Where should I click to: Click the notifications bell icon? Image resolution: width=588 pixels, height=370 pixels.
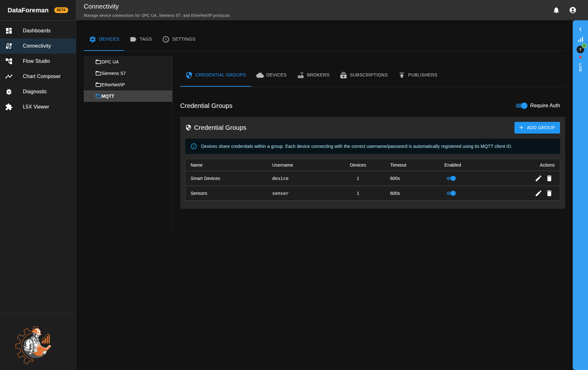556,10
